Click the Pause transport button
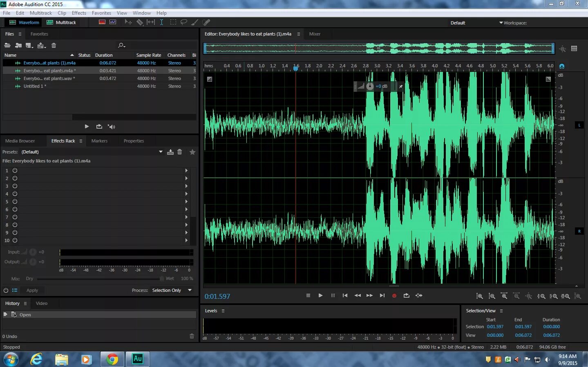The image size is (588, 367). point(333,296)
